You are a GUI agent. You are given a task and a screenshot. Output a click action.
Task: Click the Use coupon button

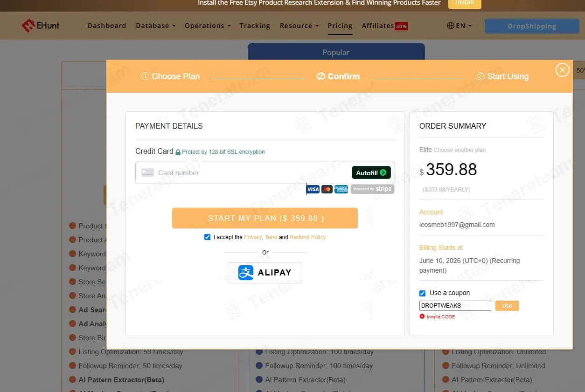tap(507, 306)
